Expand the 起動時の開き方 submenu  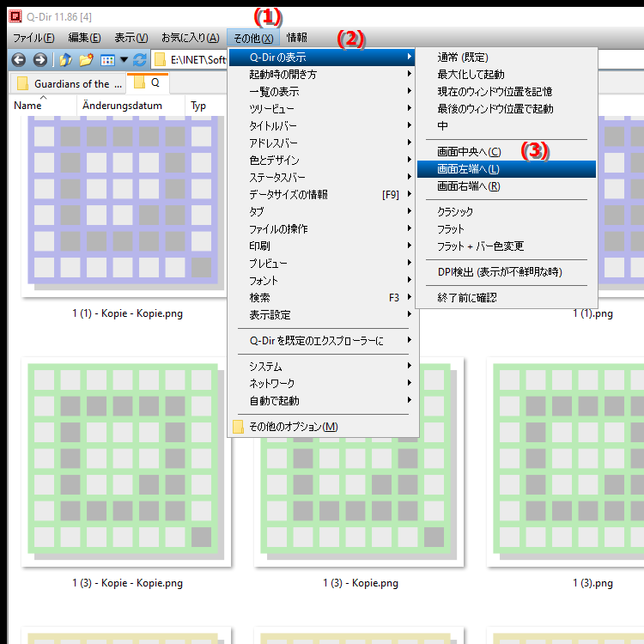click(x=322, y=75)
